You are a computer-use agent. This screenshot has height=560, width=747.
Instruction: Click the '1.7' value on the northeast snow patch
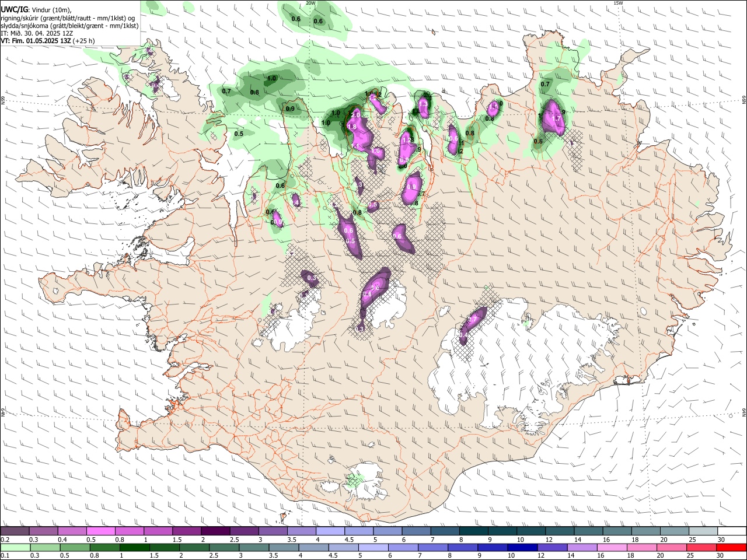556,118
